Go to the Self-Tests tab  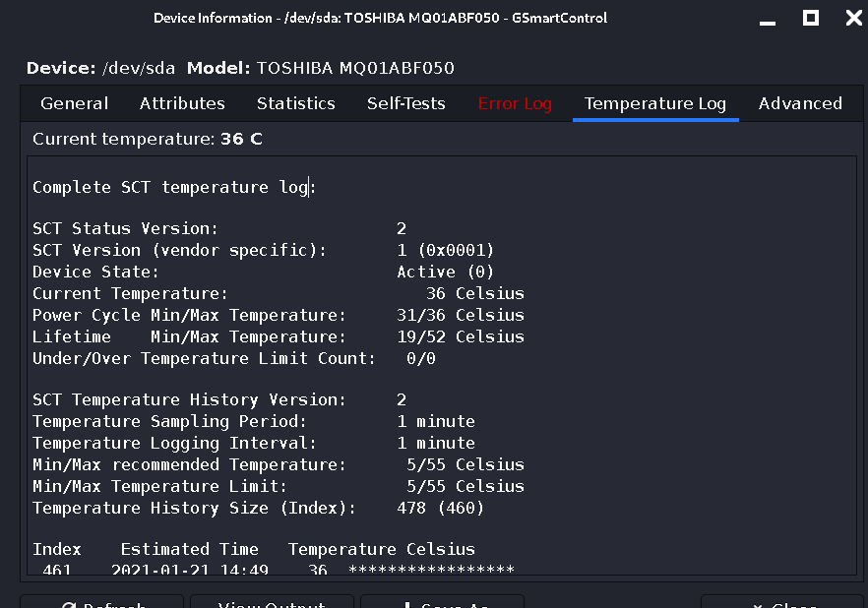click(x=406, y=103)
